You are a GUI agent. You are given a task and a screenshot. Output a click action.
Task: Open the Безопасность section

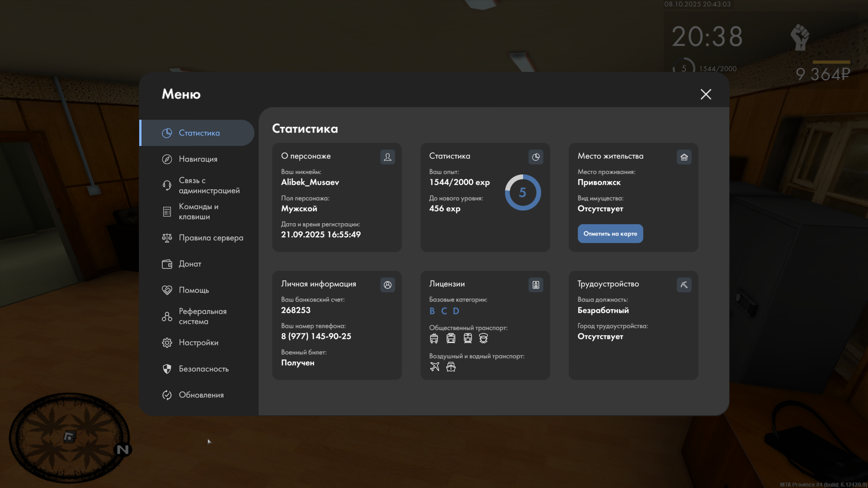click(203, 369)
